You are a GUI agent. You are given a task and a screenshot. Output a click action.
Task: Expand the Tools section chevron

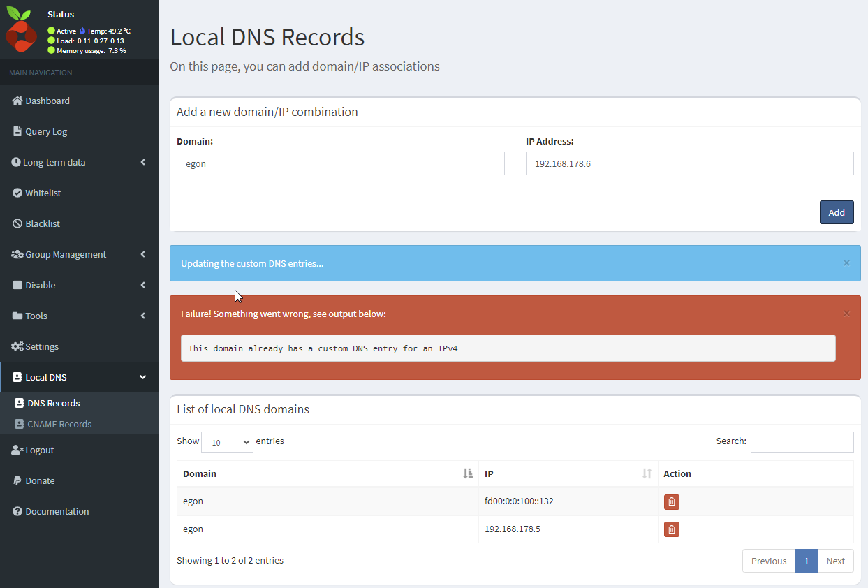pyautogui.click(x=143, y=316)
